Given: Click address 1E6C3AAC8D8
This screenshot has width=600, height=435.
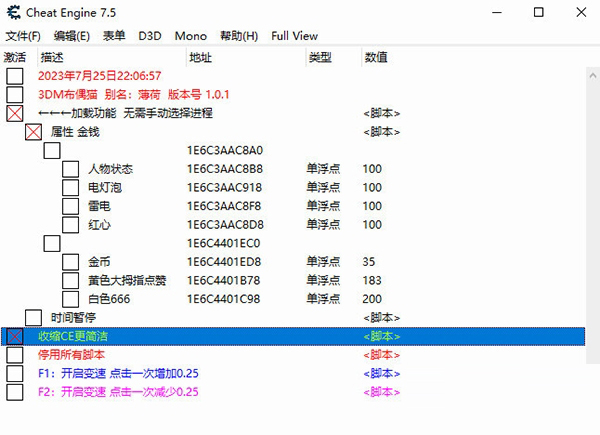Looking at the screenshot, I should [x=225, y=225].
